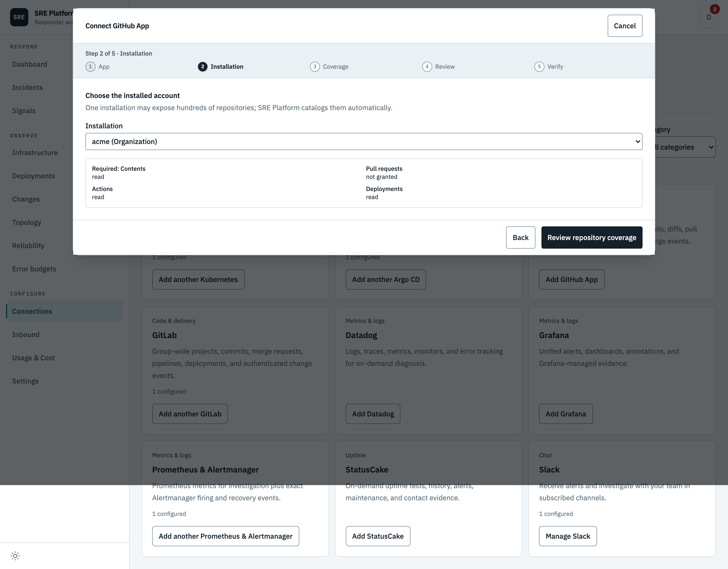Click 'Required: Contents' permission label
Image resolution: width=728 pixels, height=569 pixels.
(119, 169)
